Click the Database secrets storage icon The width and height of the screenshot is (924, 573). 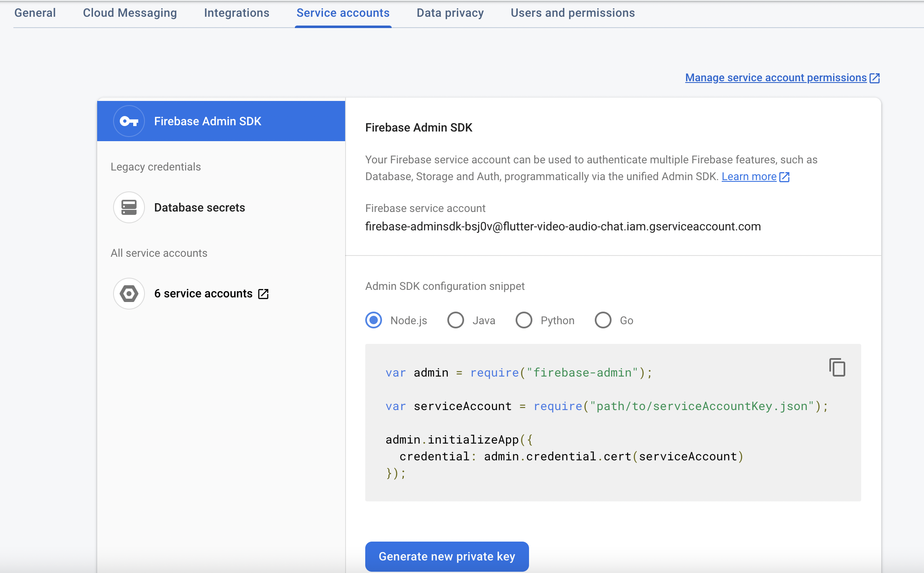click(129, 207)
